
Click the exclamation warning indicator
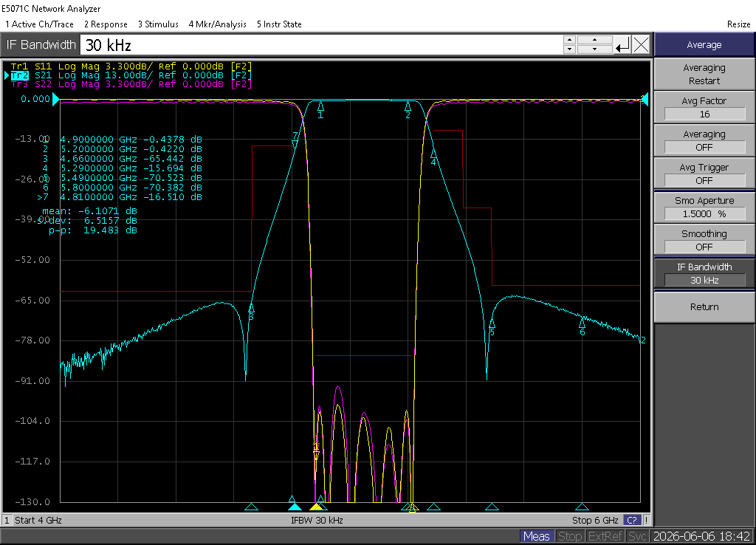pyautogui.click(x=646, y=521)
